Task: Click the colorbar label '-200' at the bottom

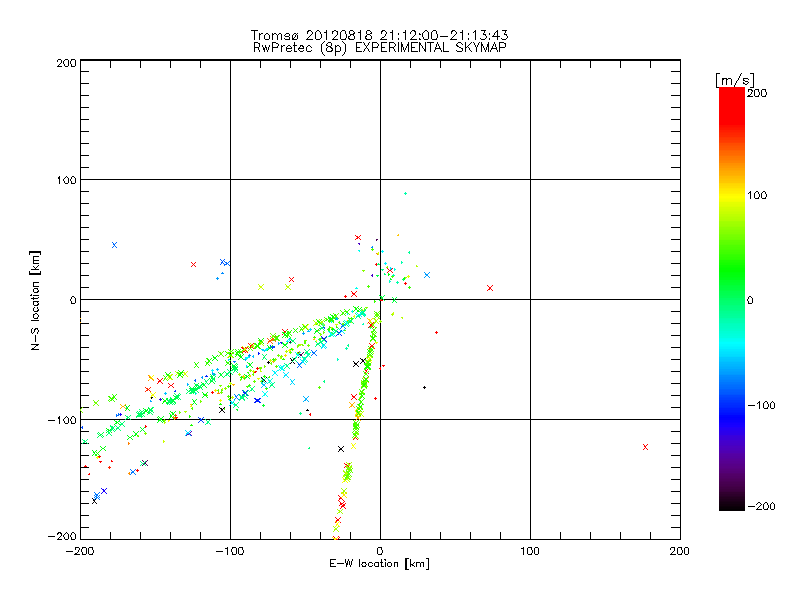Action: pos(762,507)
